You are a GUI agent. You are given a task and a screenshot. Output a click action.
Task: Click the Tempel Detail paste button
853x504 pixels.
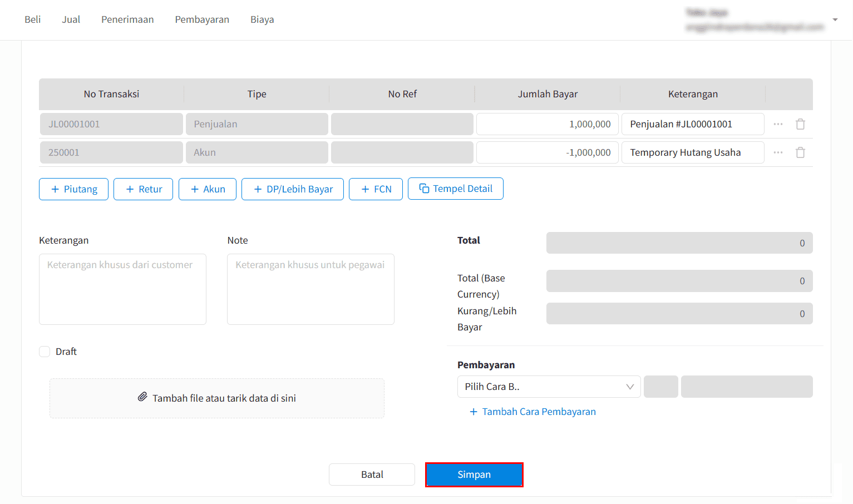[455, 189]
